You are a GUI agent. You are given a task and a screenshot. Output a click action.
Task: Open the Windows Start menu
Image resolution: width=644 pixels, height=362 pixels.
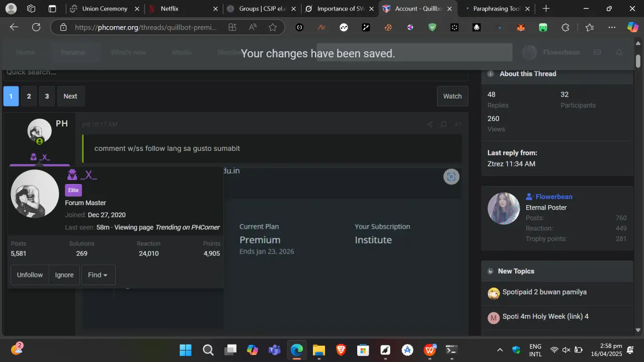click(186, 349)
